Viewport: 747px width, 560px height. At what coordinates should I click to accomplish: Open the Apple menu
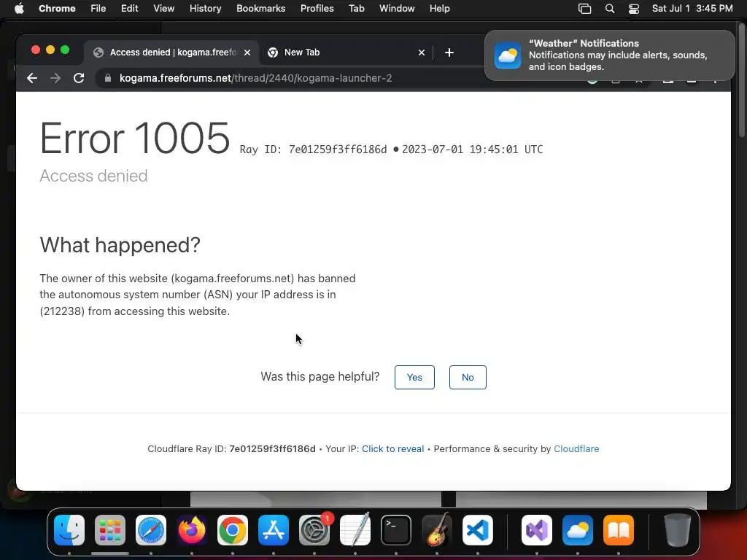19,9
